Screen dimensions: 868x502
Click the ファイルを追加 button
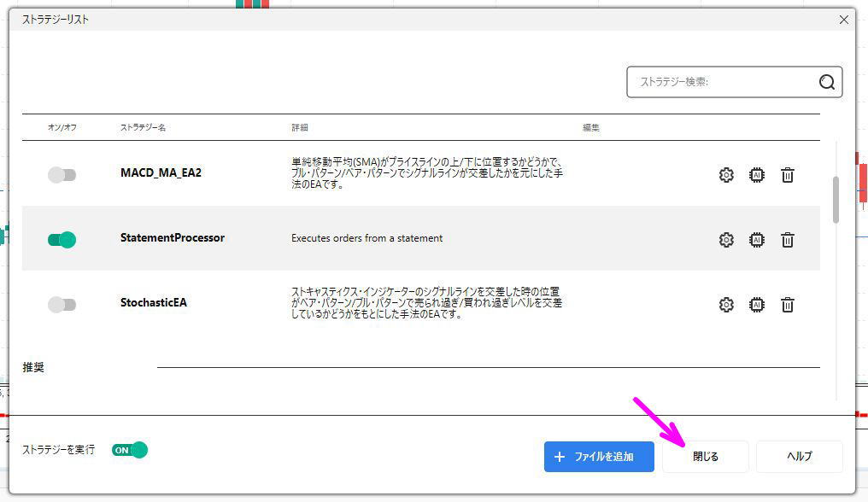coord(598,456)
